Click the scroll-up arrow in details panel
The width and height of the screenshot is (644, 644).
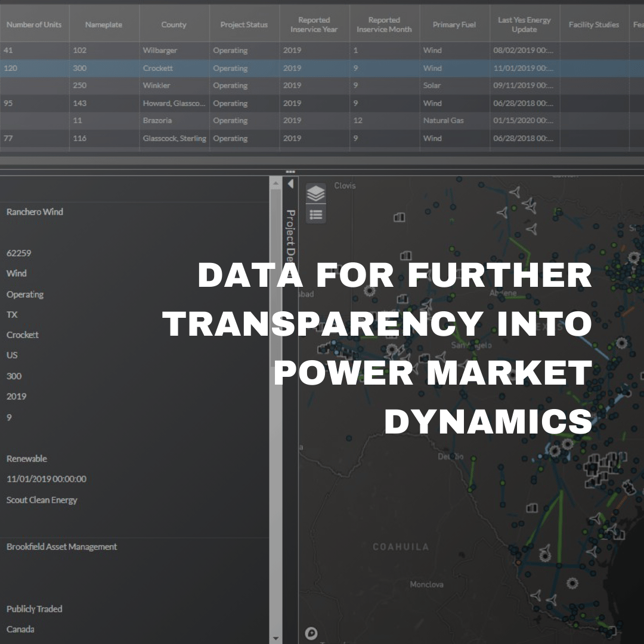(x=275, y=183)
